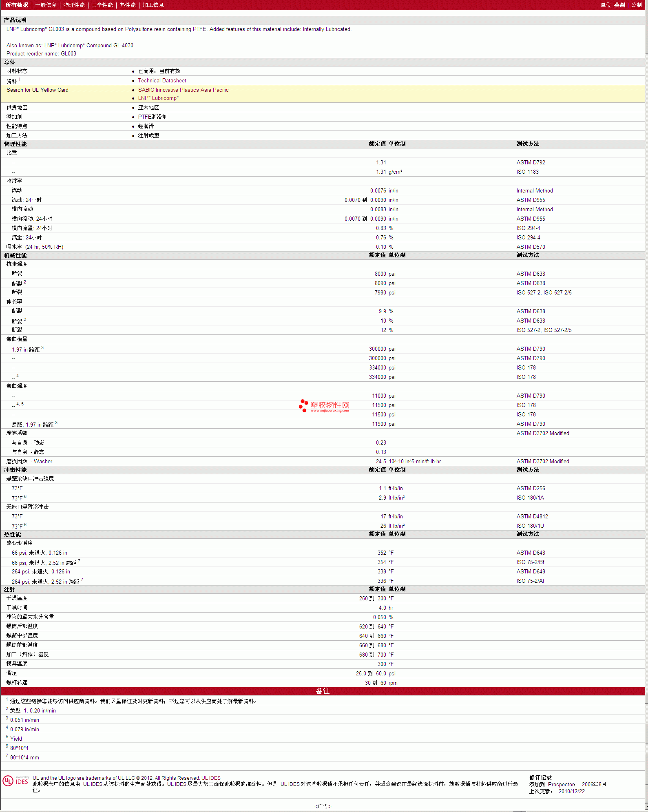Click the 磨损因数 - Washer row label
Screen dimensions: 648x812
[29, 461]
